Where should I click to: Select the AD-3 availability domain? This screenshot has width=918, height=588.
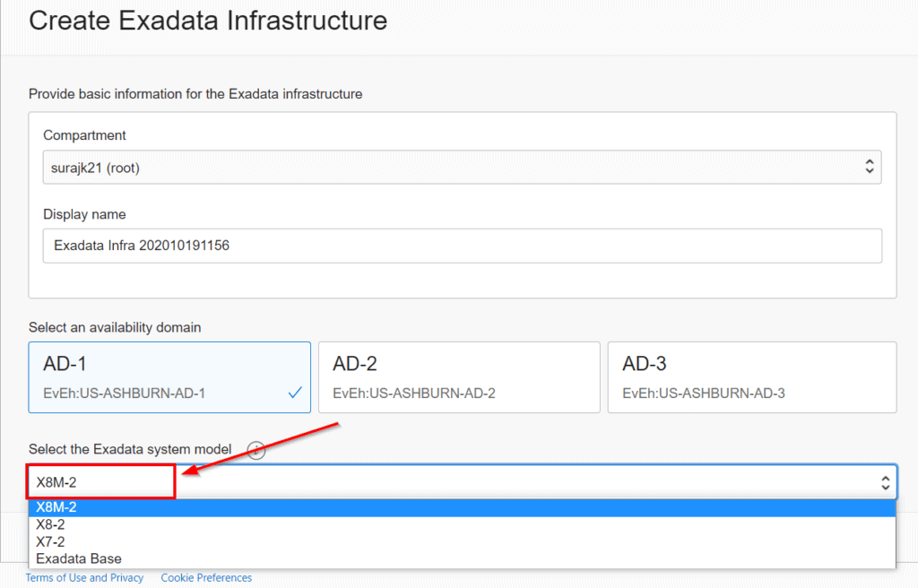tap(751, 376)
